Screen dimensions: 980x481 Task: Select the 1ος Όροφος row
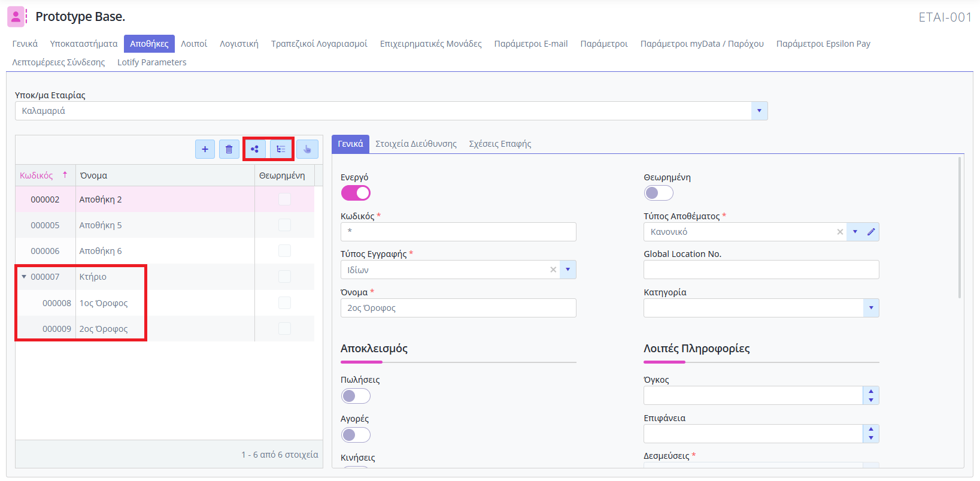pyautogui.click(x=104, y=303)
